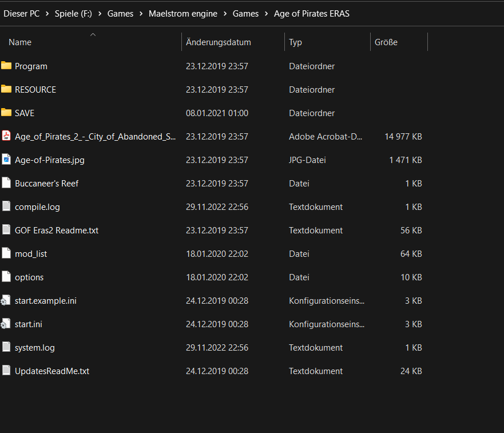Expand the chevron after first Games breadcrumb

[141, 14]
